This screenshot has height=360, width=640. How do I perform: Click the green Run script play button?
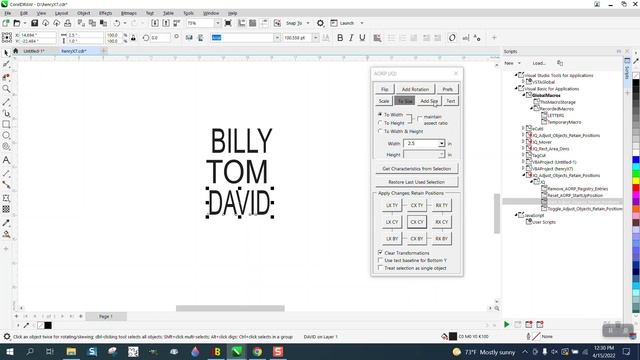[506, 324]
